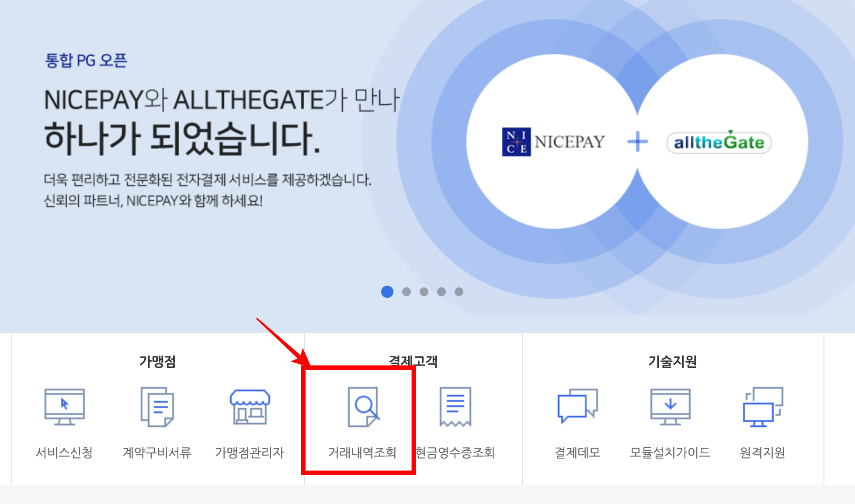Viewport: 855px width, 504px height.
Task: Switch to the second carousel slide dot
Action: [x=407, y=292]
